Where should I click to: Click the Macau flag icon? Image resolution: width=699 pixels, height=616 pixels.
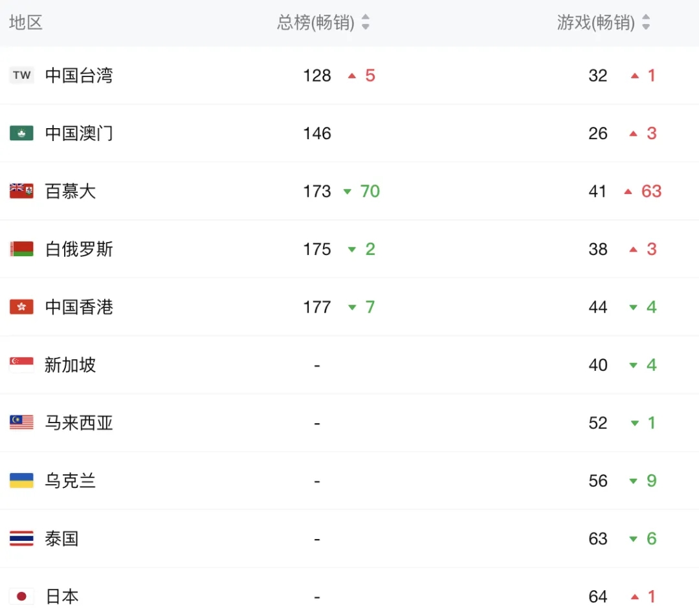tap(21, 133)
